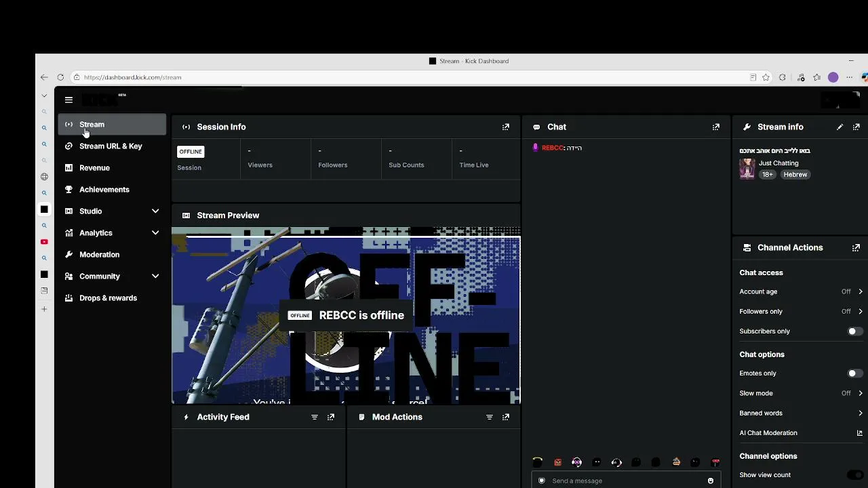
Task: Open Banned words list
Action: click(801, 413)
